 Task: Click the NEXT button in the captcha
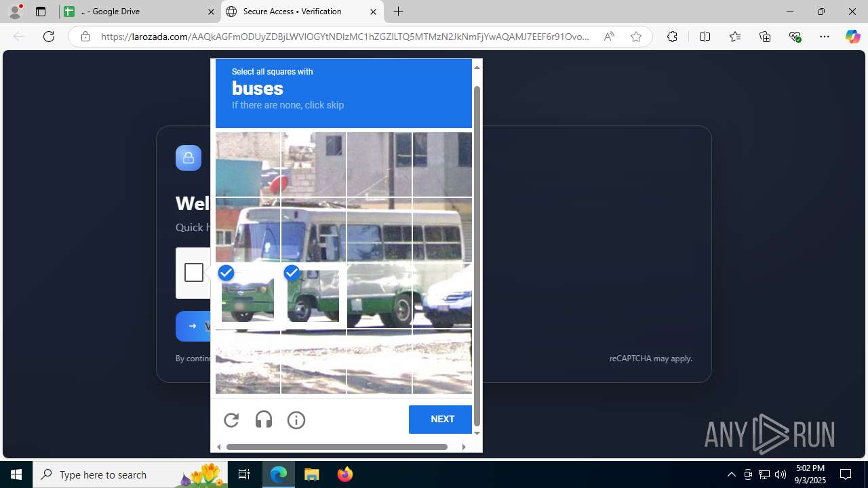(x=442, y=420)
